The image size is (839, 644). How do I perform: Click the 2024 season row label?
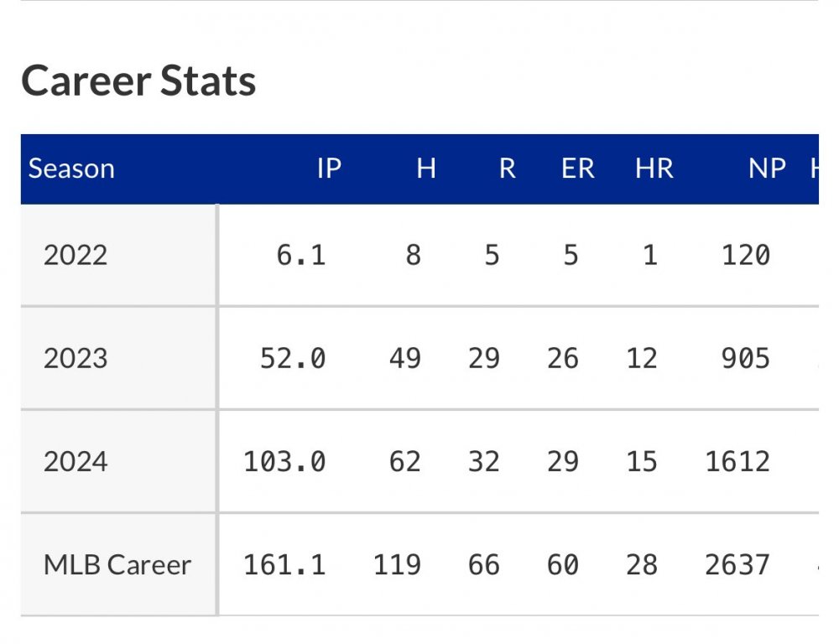tap(76, 461)
